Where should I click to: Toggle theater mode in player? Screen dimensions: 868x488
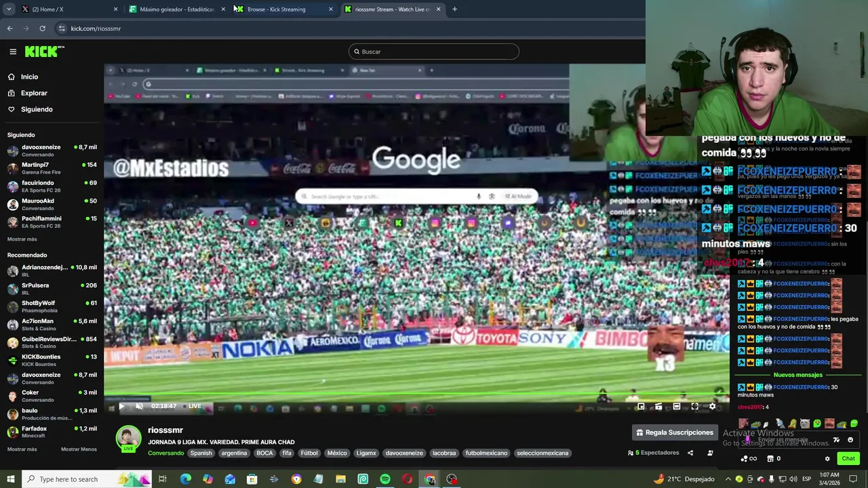pos(676,406)
